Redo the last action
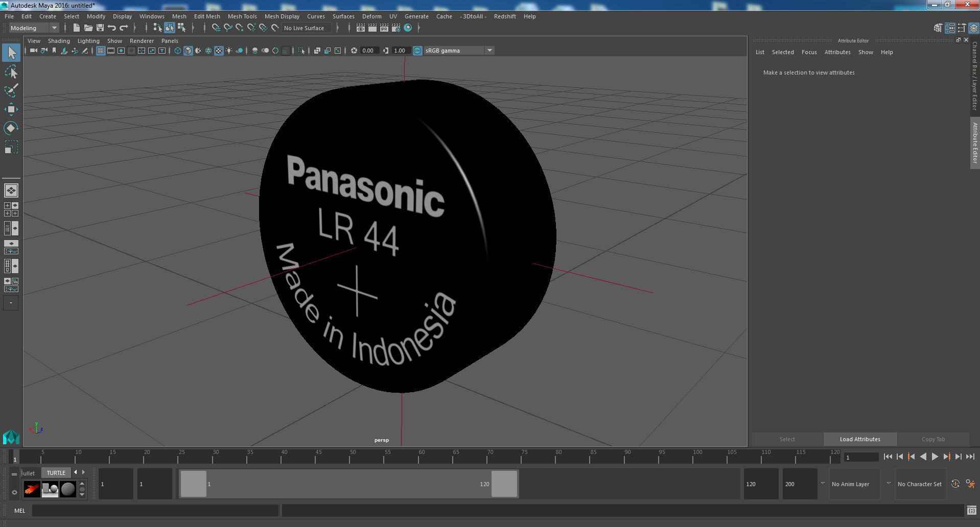This screenshot has height=527, width=980. pos(124,28)
